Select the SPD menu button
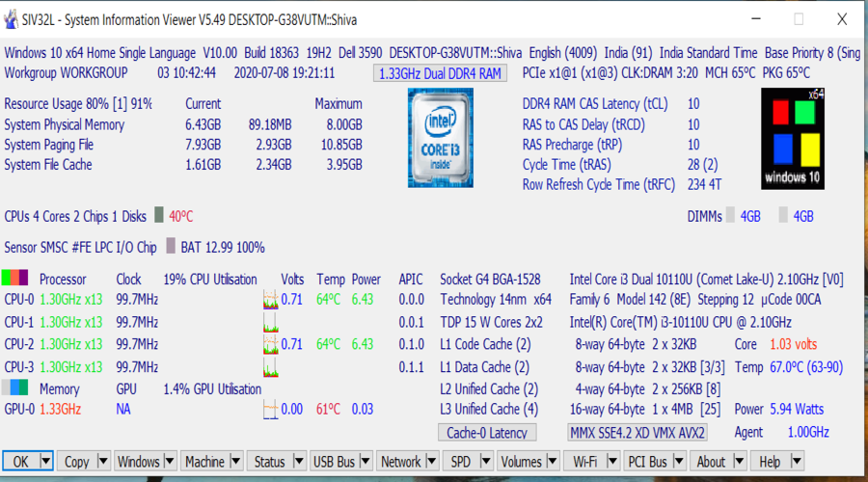The height and width of the screenshot is (482, 868). [x=461, y=462]
